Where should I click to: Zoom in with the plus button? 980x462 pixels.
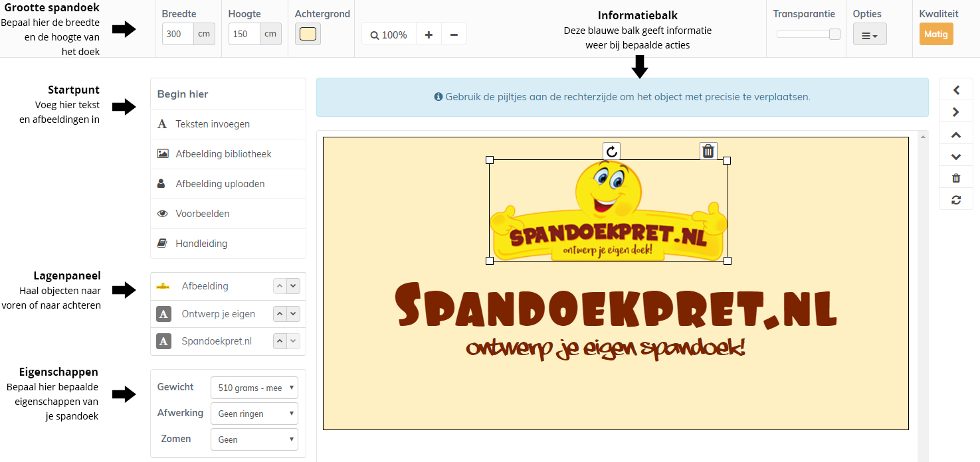pos(429,35)
